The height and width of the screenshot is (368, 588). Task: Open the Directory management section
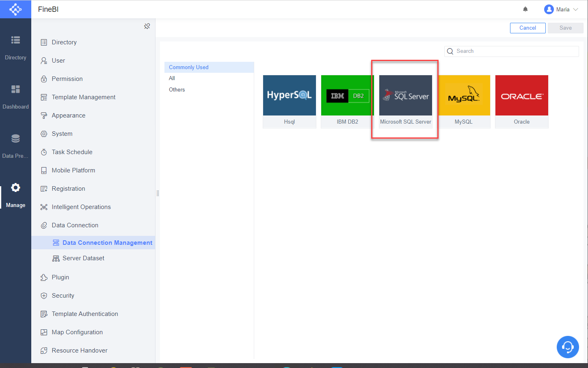64,42
